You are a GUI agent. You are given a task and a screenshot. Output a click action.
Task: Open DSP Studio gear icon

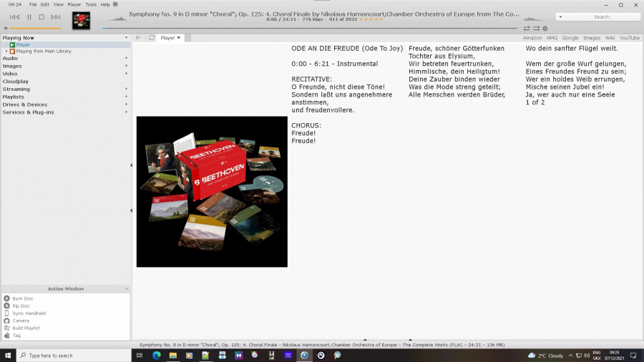click(545, 29)
